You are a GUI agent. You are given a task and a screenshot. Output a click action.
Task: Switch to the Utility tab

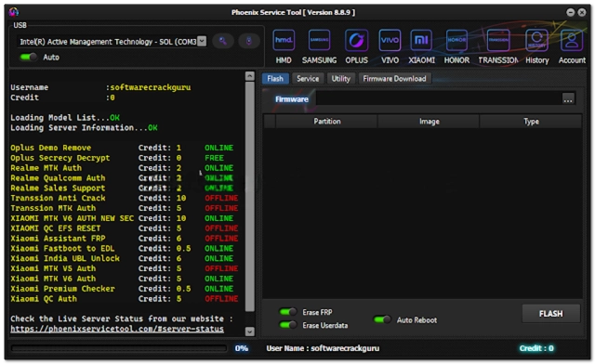point(341,79)
